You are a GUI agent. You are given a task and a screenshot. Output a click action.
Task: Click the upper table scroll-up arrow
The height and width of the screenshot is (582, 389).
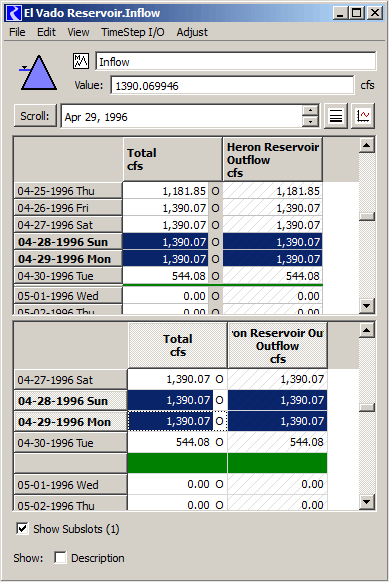pyautogui.click(x=367, y=145)
